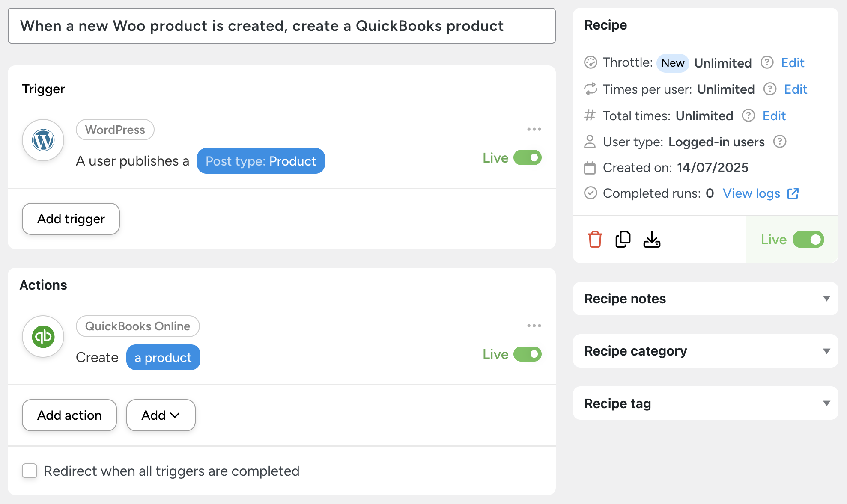
Task: Click the QuickBooks Online logo icon
Action: coord(43,337)
